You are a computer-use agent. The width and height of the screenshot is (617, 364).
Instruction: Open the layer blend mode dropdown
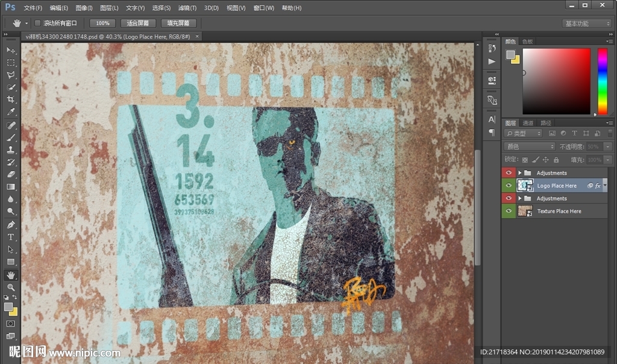click(530, 146)
